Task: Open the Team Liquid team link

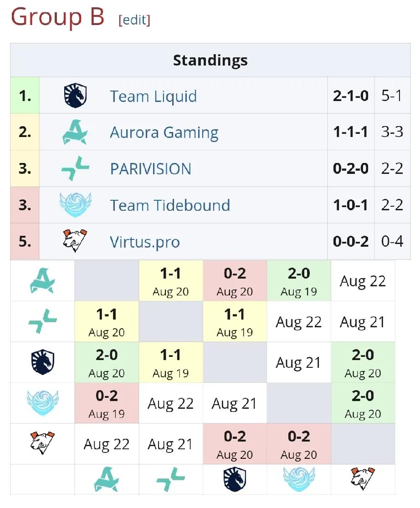Action: (153, 96)
